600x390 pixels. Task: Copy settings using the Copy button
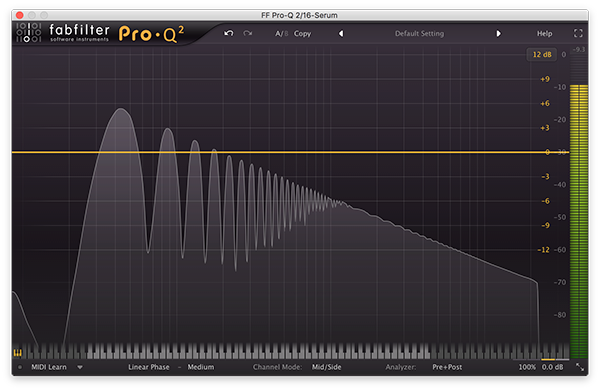[302, 34]
